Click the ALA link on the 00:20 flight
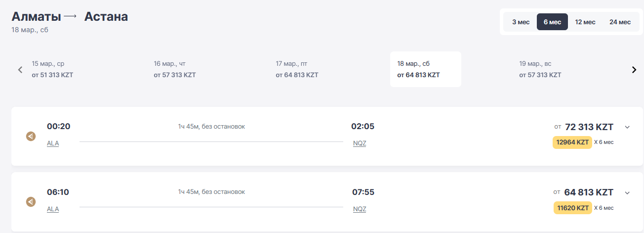This screenshot has height=233, width=644. click(53, 143)
